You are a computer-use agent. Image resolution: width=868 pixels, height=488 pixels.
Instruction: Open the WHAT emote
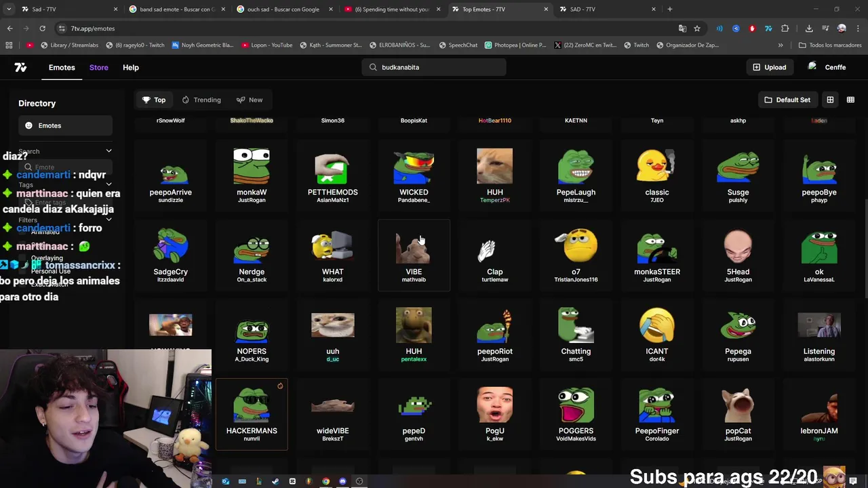(x=332, y=256)
